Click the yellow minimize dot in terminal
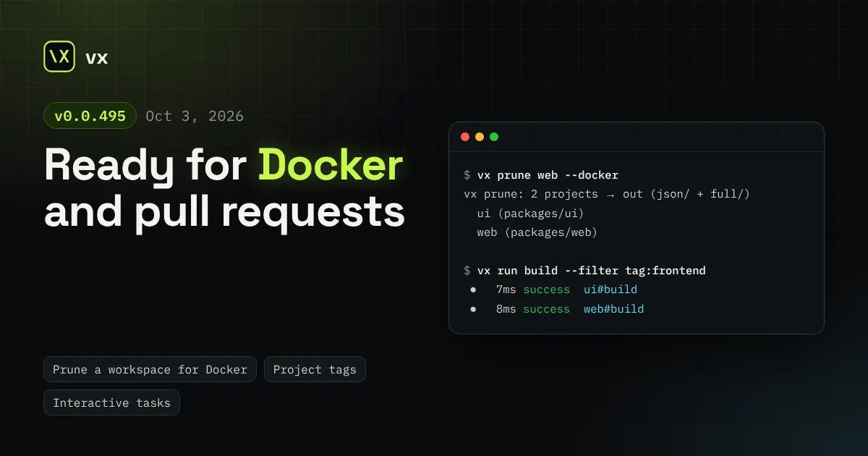This screenshot has width=868, height=456. pos(479,137)
